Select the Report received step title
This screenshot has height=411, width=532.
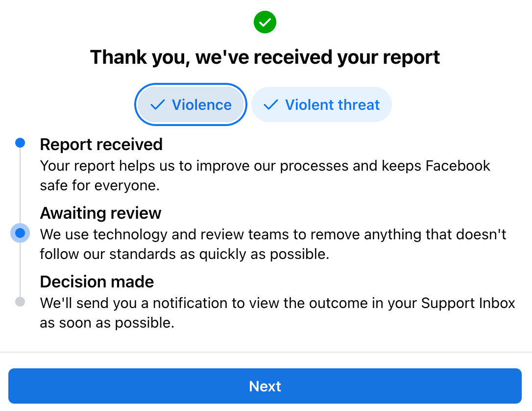click(101, 144)
